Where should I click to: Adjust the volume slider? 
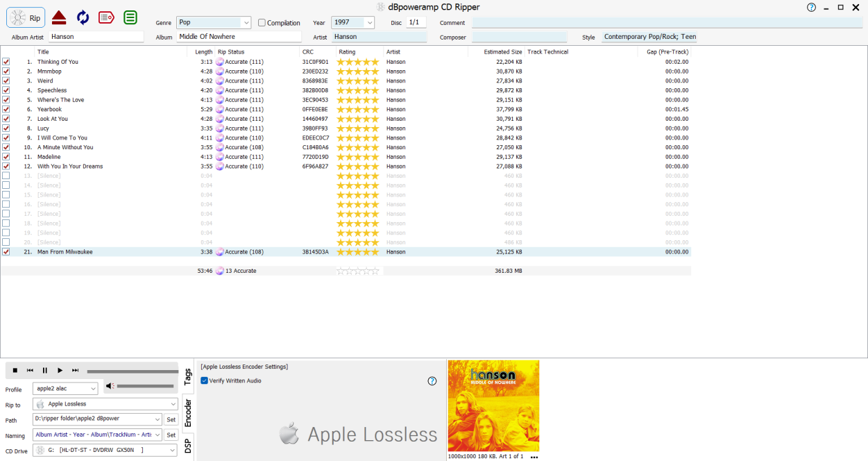pyautogui.click(x=146, y=386)
